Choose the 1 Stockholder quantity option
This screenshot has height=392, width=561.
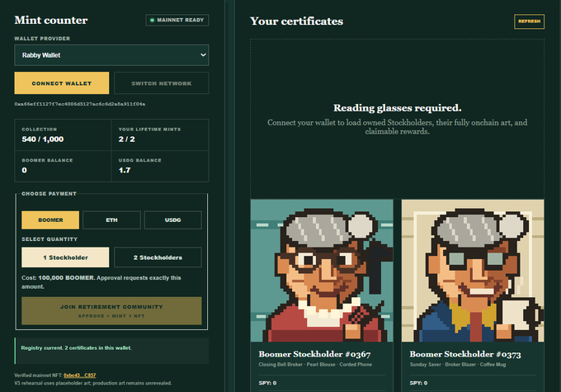[65, 257]
